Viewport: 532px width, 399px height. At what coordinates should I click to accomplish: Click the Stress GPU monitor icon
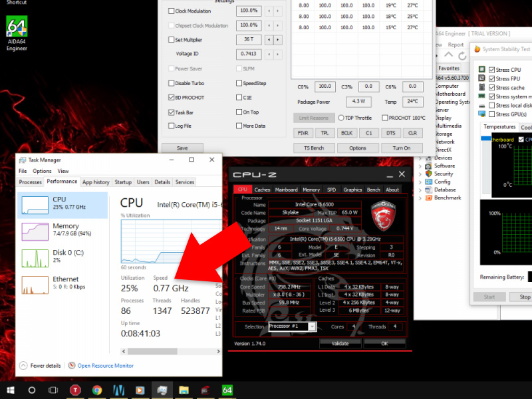click(481, 114)
